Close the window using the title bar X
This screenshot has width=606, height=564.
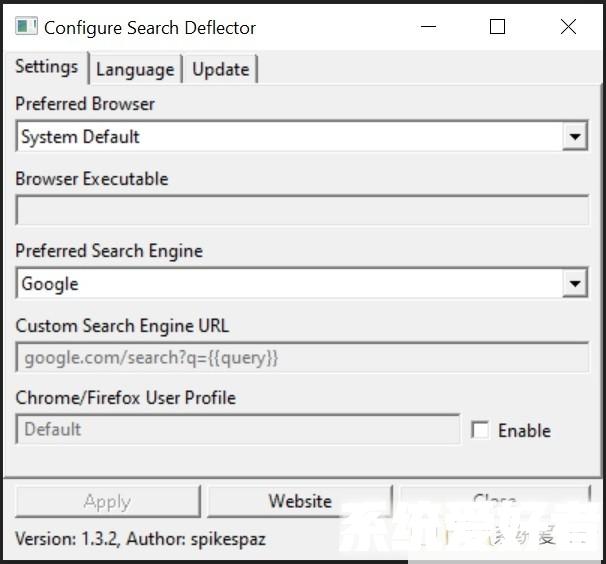pos(568,27)
